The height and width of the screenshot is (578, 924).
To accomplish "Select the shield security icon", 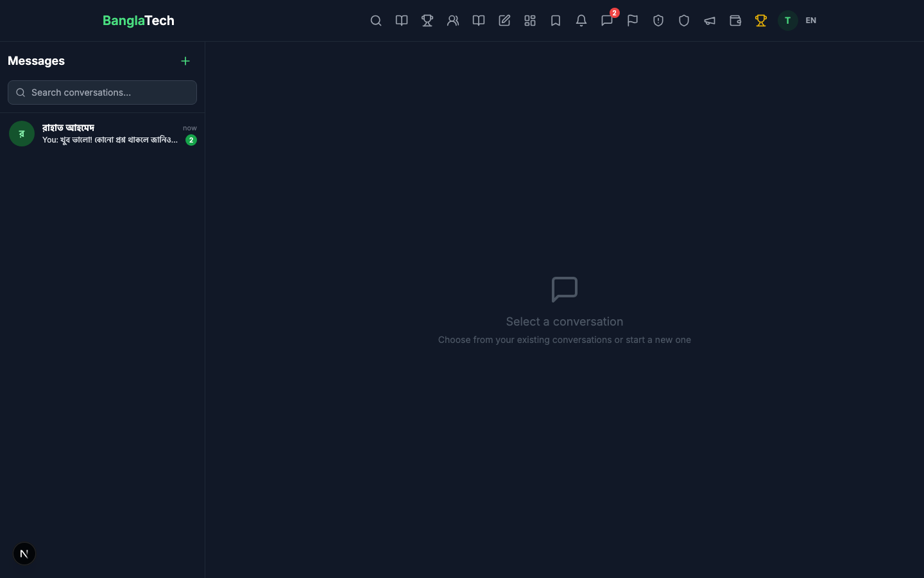I will click(x=684, y=21).
